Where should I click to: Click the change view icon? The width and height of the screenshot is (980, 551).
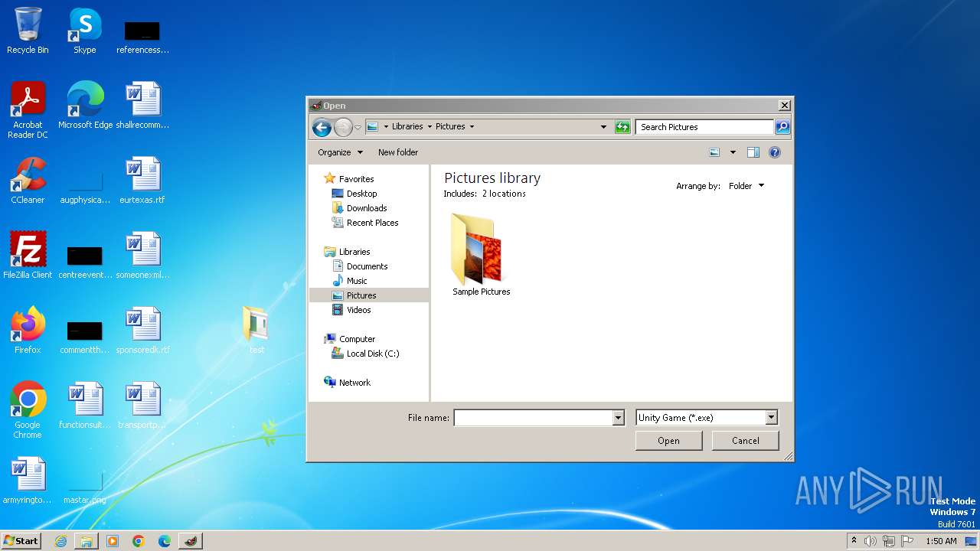pyautogui.click(x=714, y=152)
